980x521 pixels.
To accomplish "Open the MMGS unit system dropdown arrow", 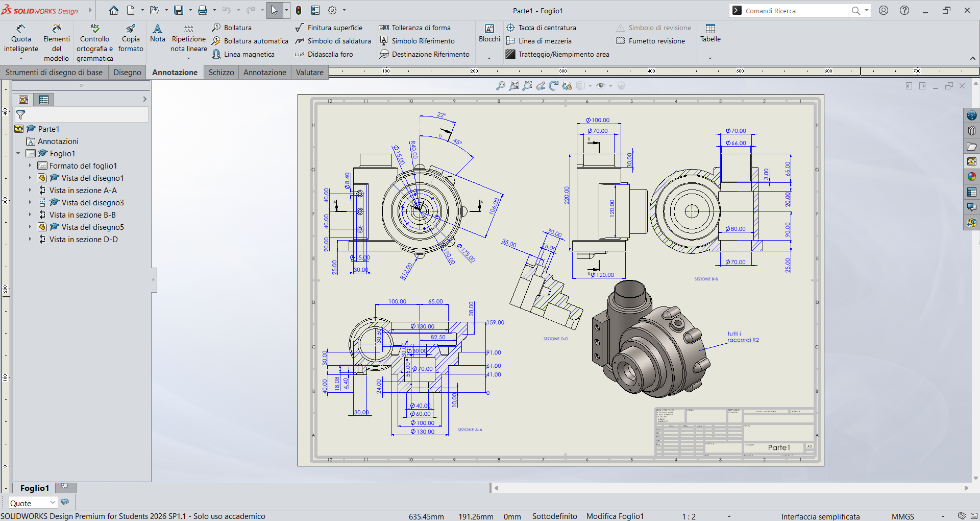I will click(x=943, y=516).
